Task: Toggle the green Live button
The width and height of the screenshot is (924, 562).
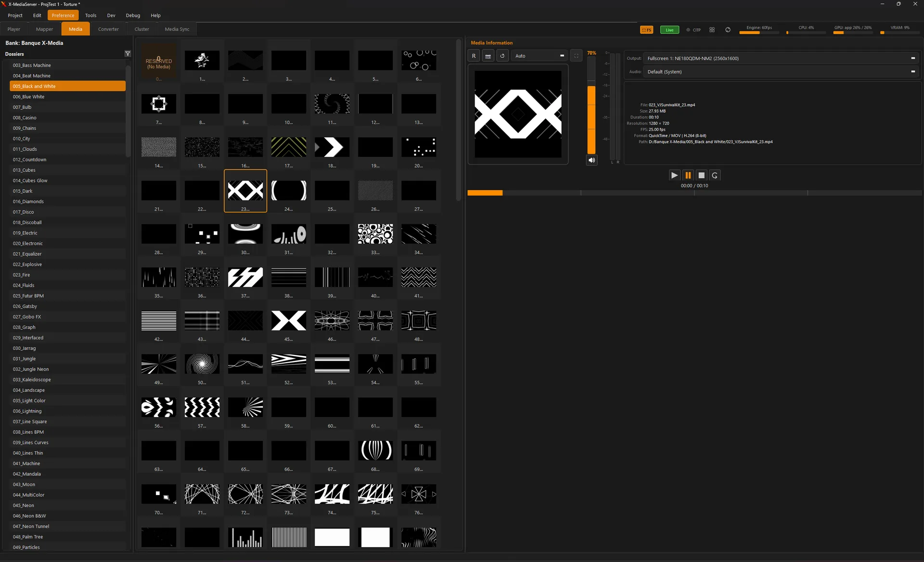Action: pyautogui.click(x=669, y=30)
